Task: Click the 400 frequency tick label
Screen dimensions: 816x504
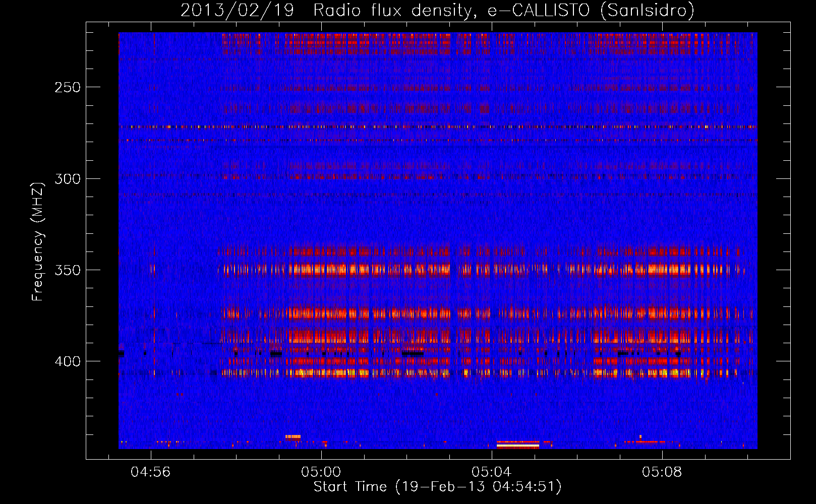Action: click(68, 361)
